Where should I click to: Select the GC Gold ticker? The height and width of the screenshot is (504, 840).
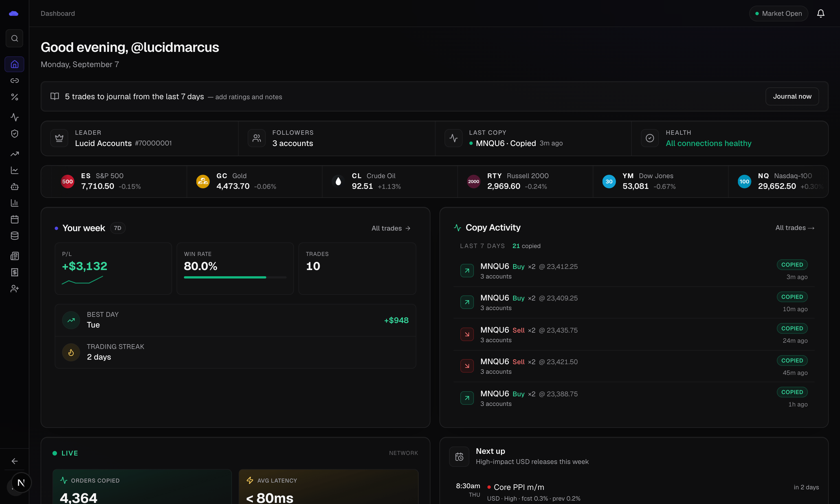pos(254,181)
